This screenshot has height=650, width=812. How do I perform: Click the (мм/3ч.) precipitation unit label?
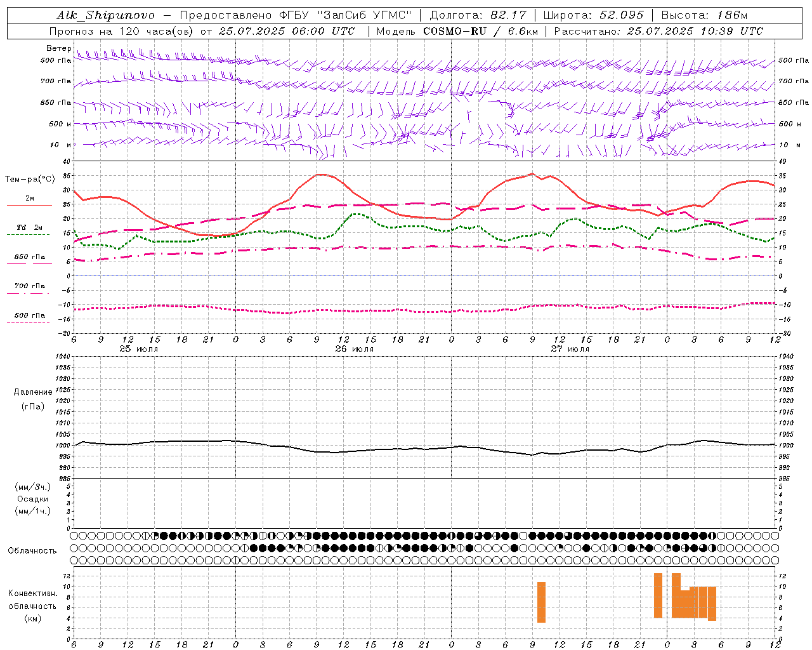click(x=33, y=487)
